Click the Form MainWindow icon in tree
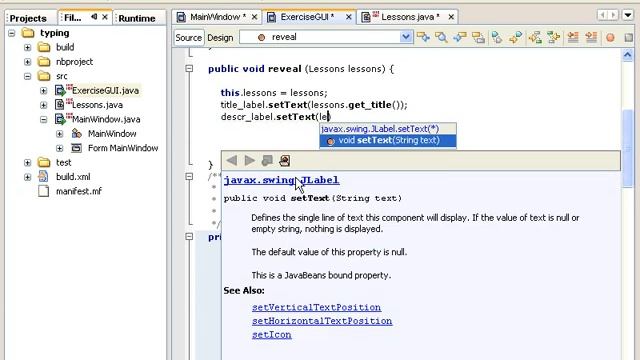 pyautogui.click(x=76, y=148)
